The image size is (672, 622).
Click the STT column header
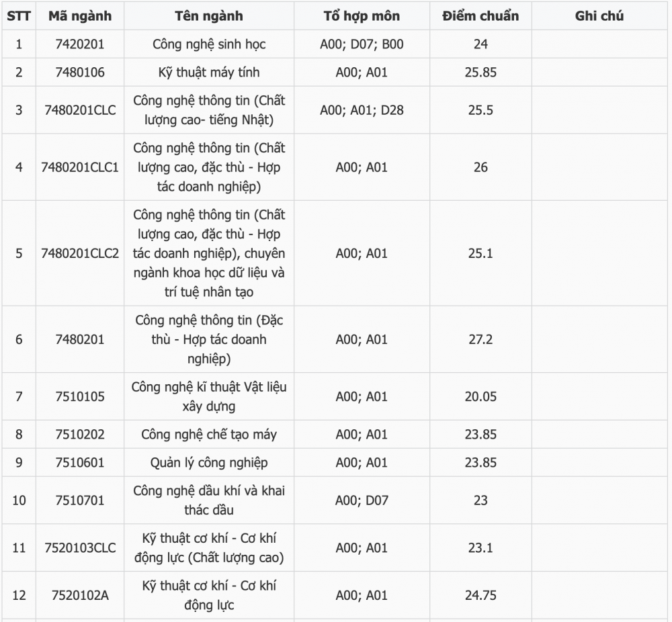(19, 16)
